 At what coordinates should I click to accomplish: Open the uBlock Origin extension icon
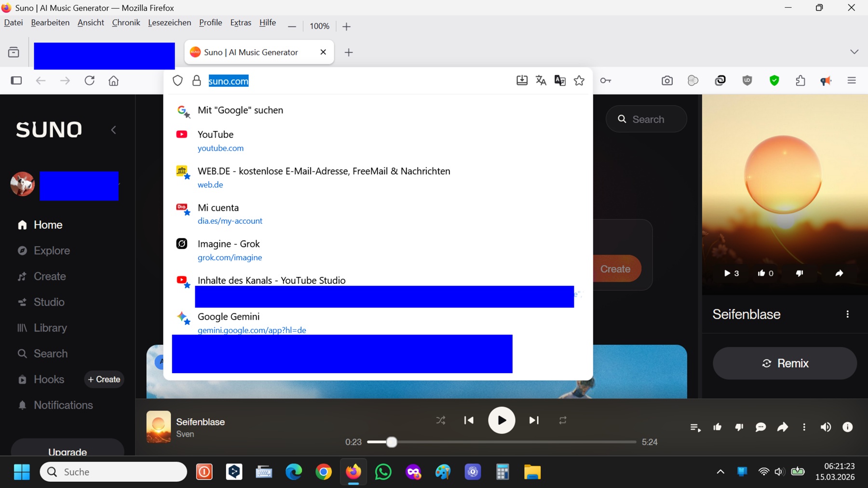click(x=747, y=81)
